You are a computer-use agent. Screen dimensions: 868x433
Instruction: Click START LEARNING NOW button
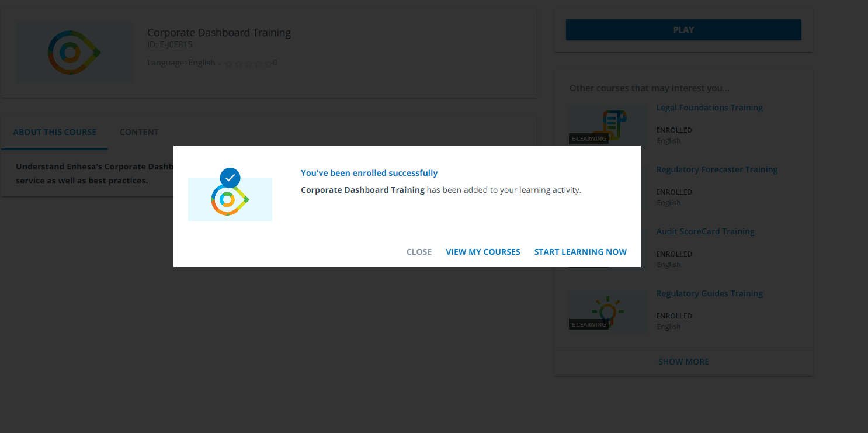[580, 252]
